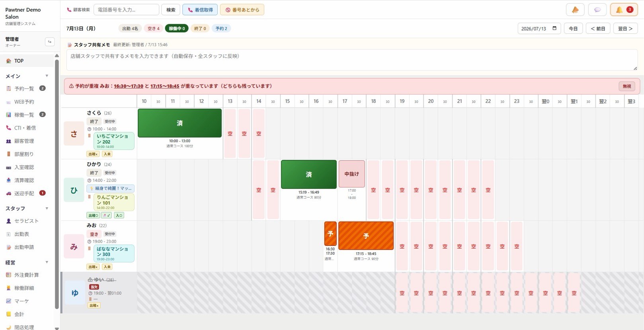Open WEB予約 in the sidebar
Screen dimensions: 644x330
27,102
